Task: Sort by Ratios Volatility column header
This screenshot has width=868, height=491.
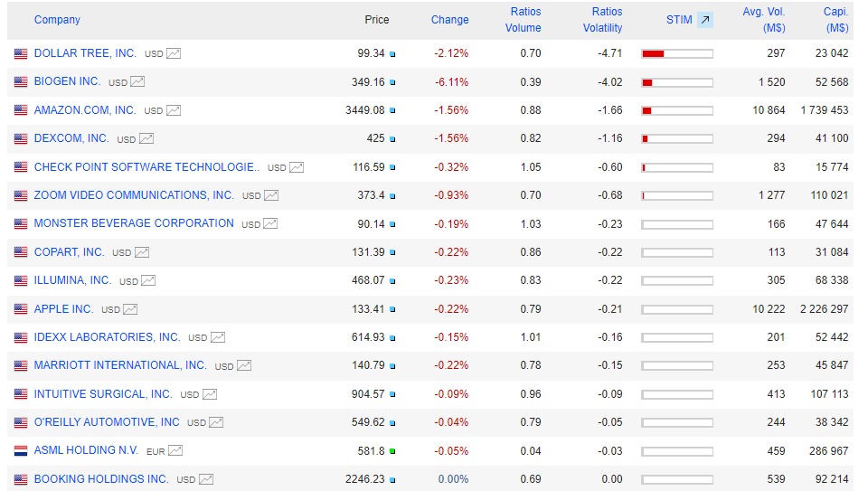Action: click(x=603, y=19)
